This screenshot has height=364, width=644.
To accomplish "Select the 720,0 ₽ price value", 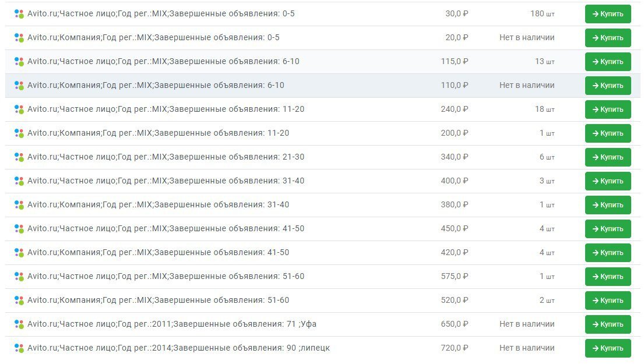I will [455, 348].
